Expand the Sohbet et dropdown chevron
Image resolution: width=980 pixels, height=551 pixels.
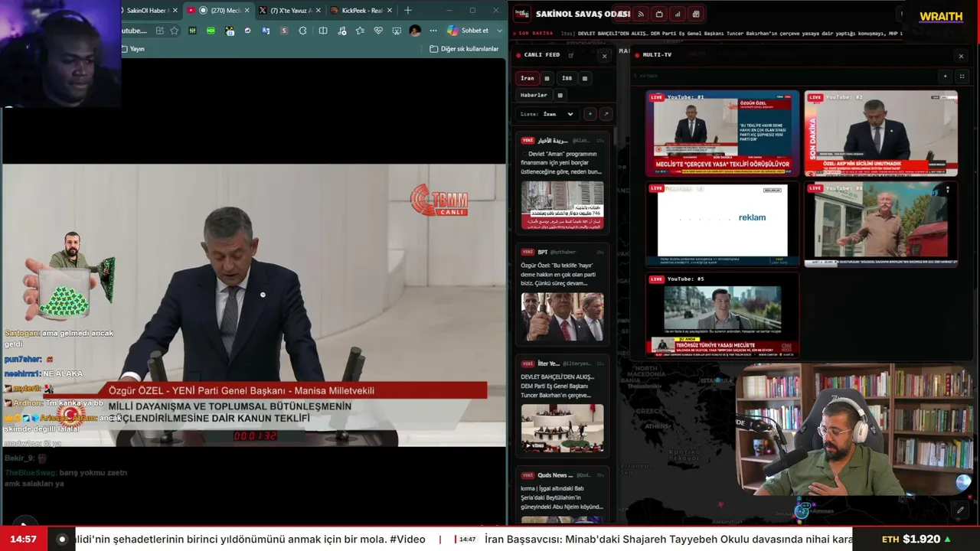[x=499, y=31]
